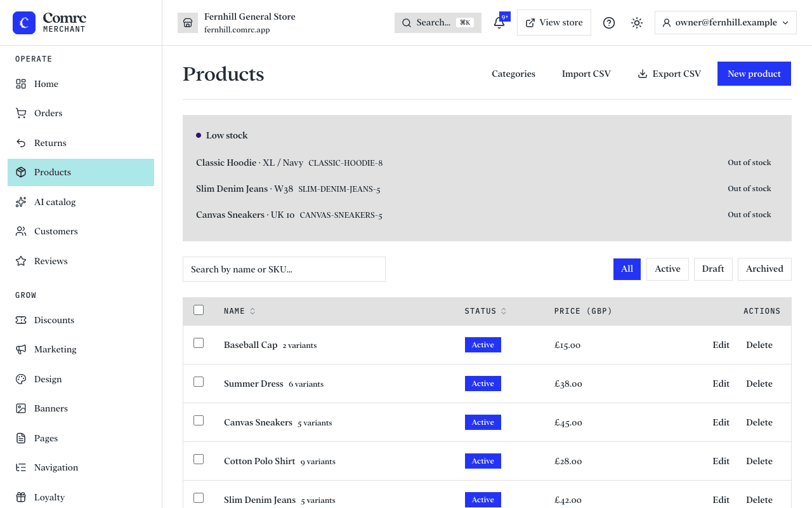
Task: Click the Slim Denim Jeans W38 low stock row
Action: [487, 189]
